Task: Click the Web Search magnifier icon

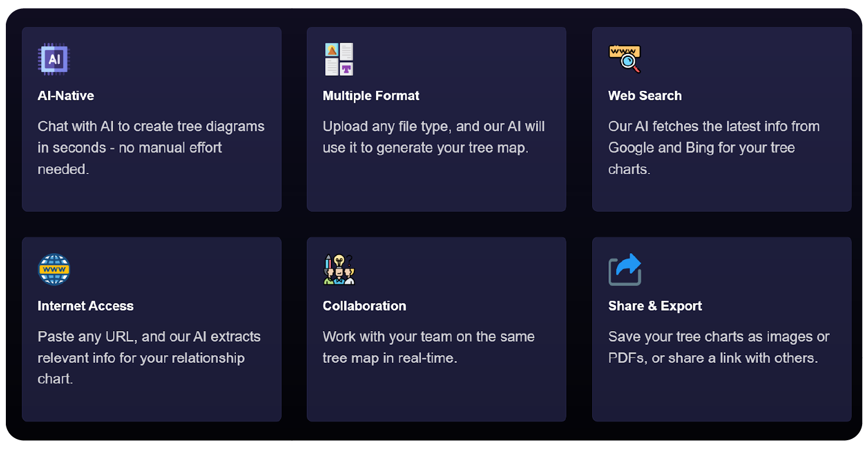Action: click(x=624, y=59)
